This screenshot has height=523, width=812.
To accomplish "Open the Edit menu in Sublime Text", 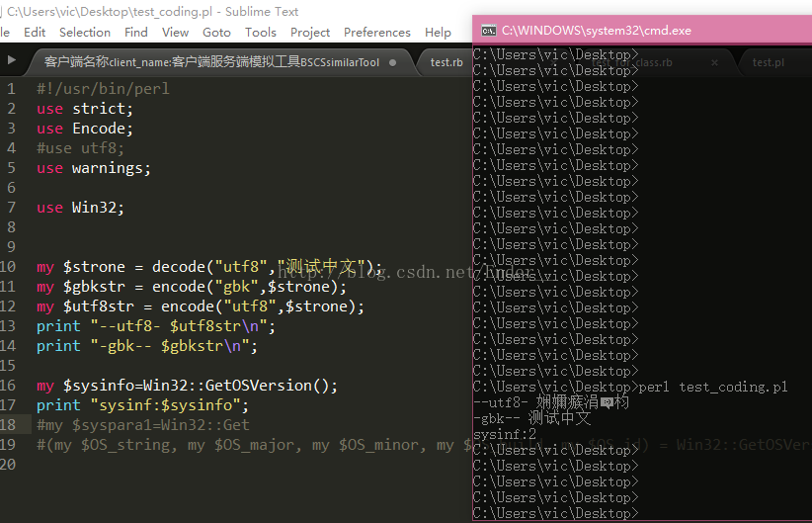I will point(35,33).
